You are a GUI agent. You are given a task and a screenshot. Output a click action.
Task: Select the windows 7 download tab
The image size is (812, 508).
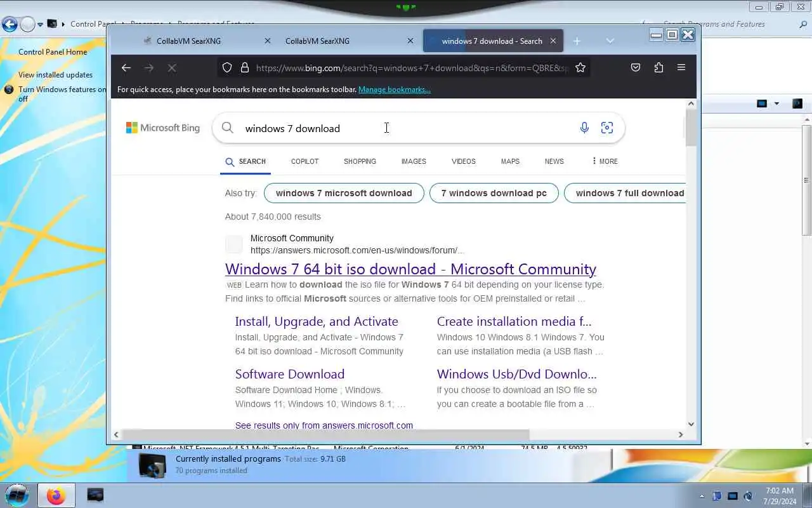point(492,41)
